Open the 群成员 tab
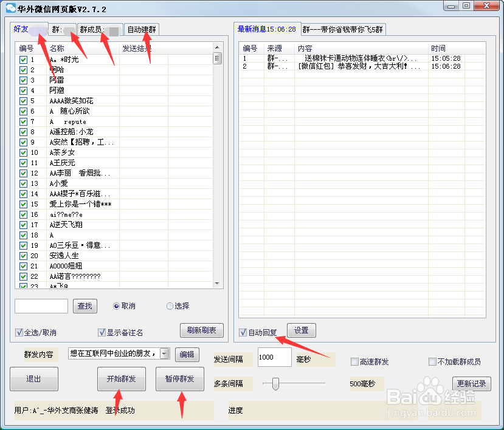Screen dimensions: 504x430 coord(100,30)
